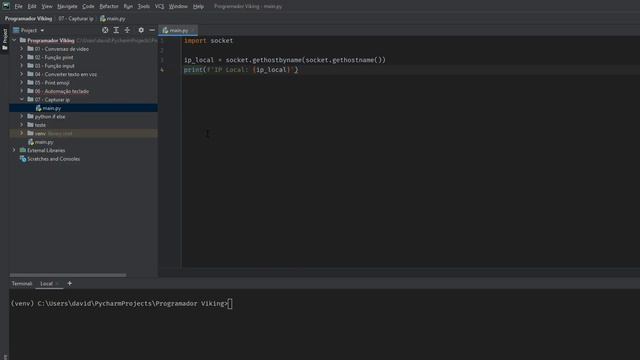Expand '06 - Automação teclado' folder arrow
The height and width of the screenshot is (360, 640).
[x=22, y=91]
